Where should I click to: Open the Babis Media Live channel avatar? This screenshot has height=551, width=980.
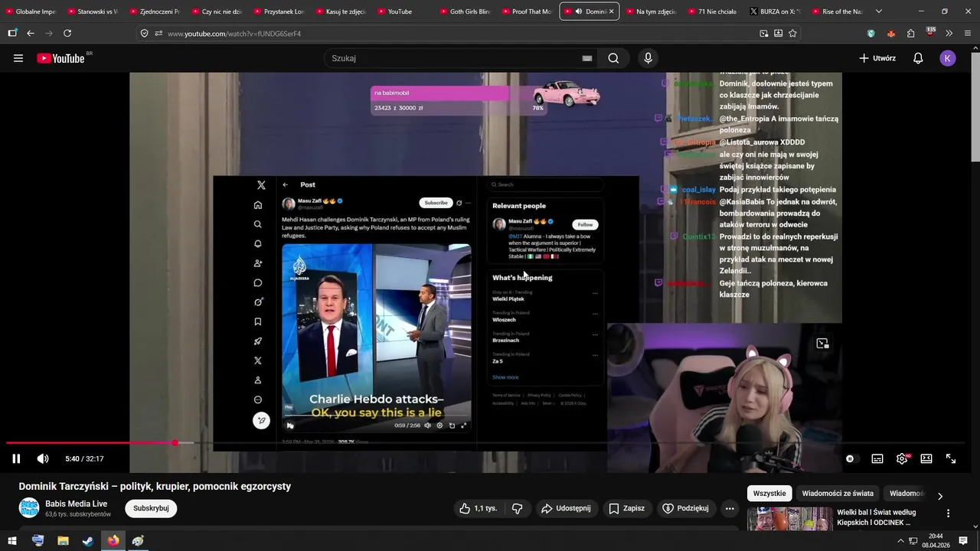coord(29,508)
